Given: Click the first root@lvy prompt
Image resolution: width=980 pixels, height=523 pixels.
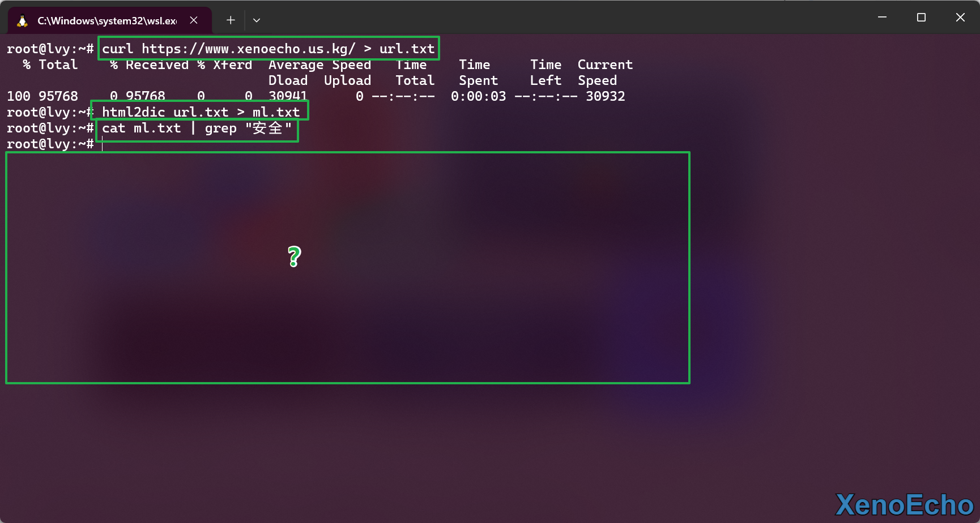Looking at the screenshot, I should pyautogui.click(x=50, y=49).
